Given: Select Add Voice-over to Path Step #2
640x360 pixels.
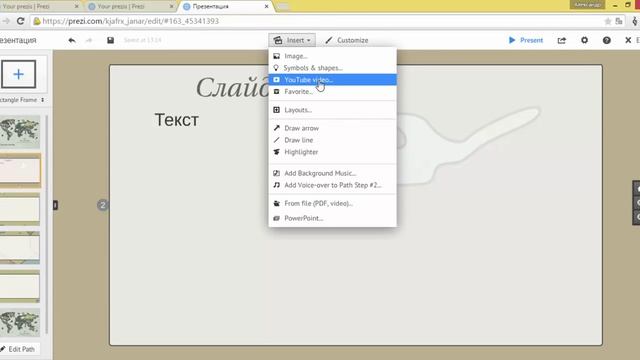Looking at the screenshot, I should (x=332, y=185).
